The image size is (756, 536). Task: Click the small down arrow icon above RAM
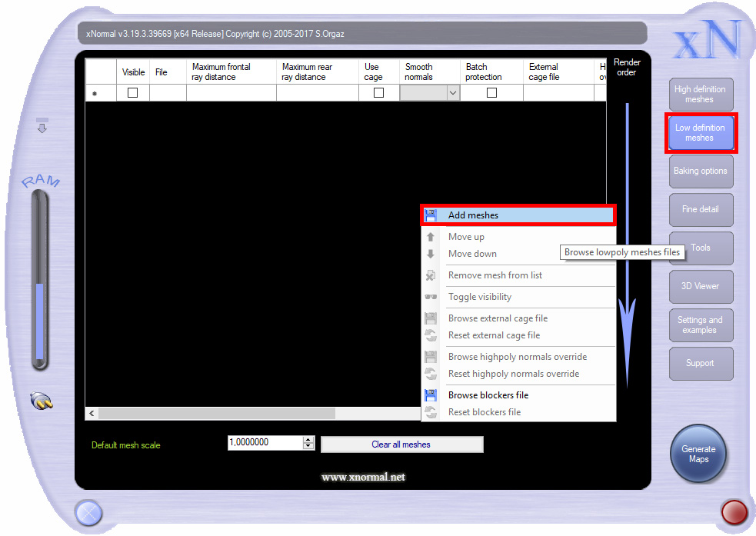pyautogui.click(x=42, y=126)
